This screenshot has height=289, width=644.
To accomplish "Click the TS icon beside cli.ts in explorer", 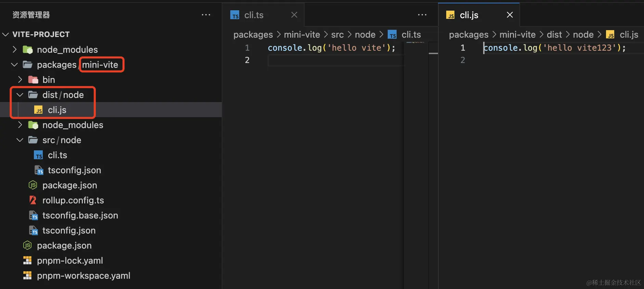I will [x=38, y=155].
